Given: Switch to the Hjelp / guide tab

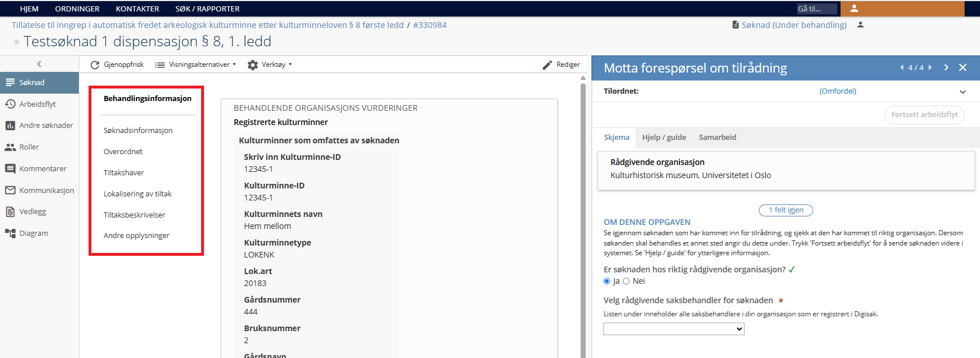Looking at the screenshot, I should pyautogui.click(x=664, y=138).
